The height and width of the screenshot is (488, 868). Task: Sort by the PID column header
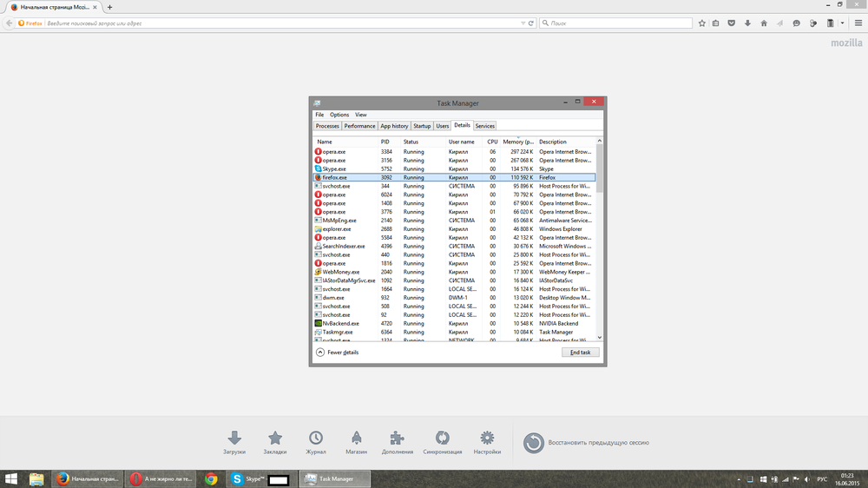[x=390, y=142]
